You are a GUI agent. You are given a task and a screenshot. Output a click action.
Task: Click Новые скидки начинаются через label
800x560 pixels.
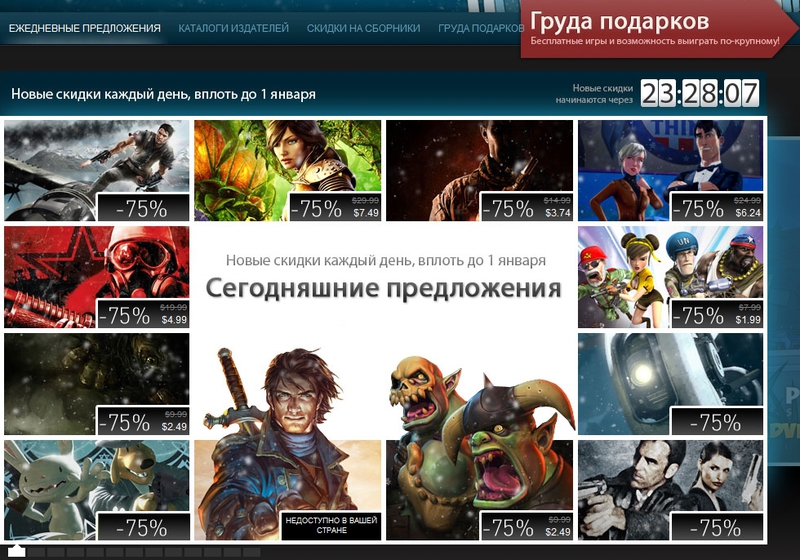pyautogui.click(x=594, y=94)
